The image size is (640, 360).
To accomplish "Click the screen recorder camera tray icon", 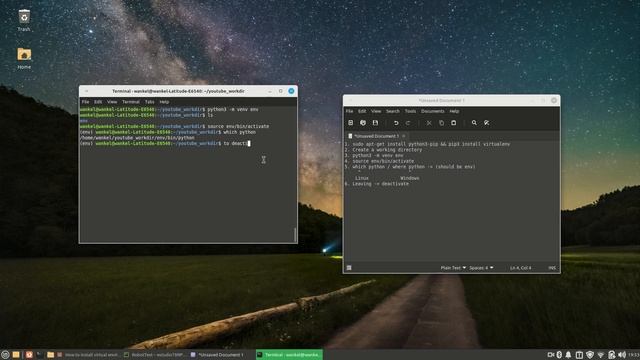I will [x=551, y=355].
